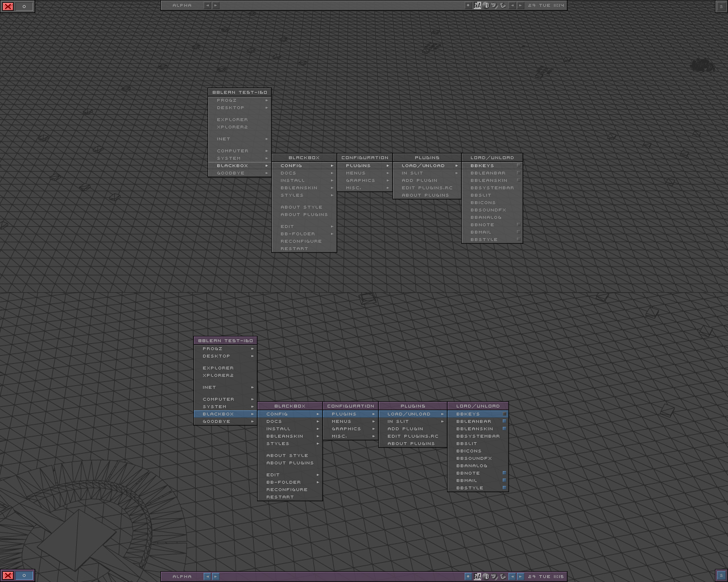Viewport: 728px width, 582px height.
Task: Toggle the BBMail plugin checkbox in the purple menu
Action: click(504, 480)
